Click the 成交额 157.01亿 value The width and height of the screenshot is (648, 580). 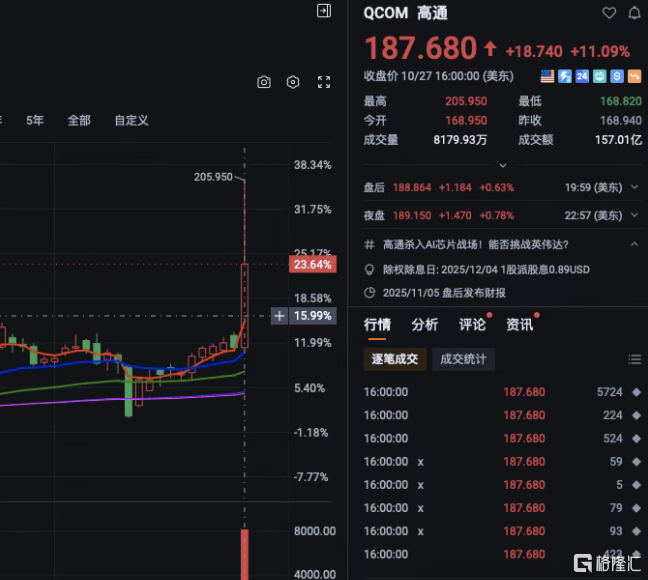click(618, 140)
